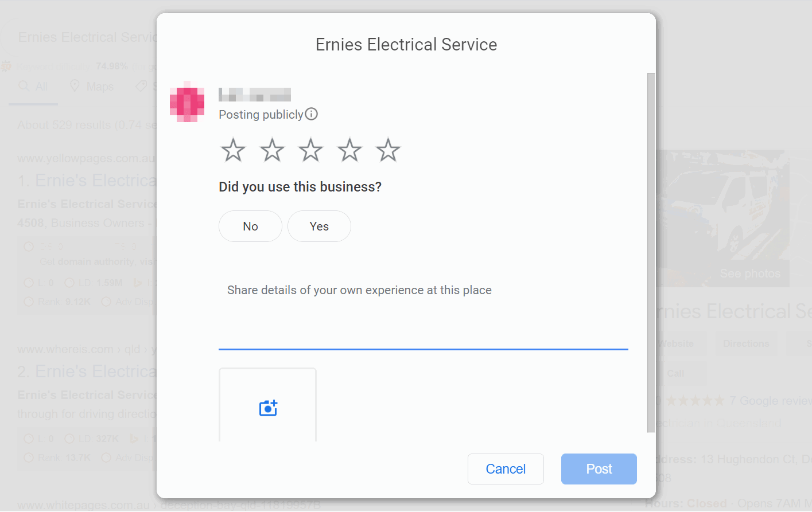Open the 7 Google reviews link
Image resolution: width=812 pixels, height=512 pixels.
(770, 401)
